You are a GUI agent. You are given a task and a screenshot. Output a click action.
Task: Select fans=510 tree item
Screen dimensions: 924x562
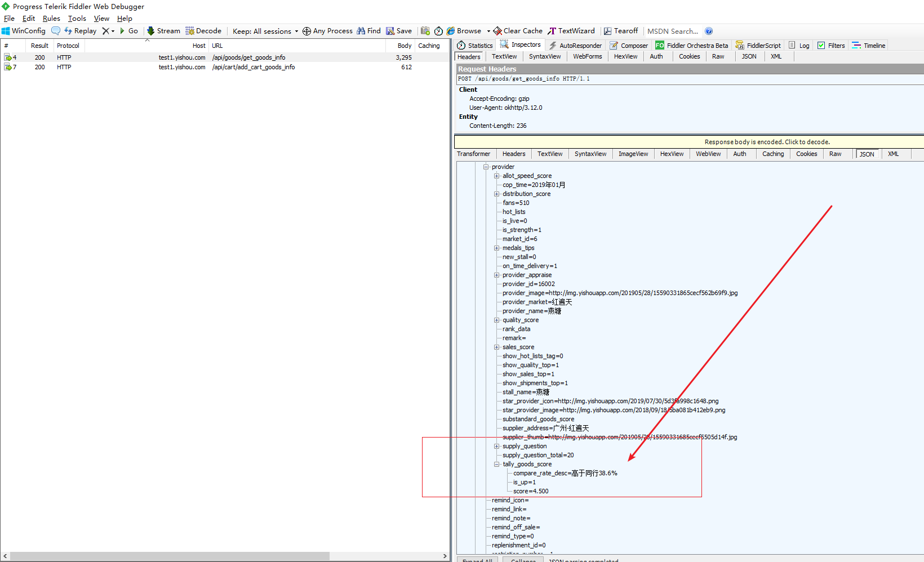pos(516,203)
